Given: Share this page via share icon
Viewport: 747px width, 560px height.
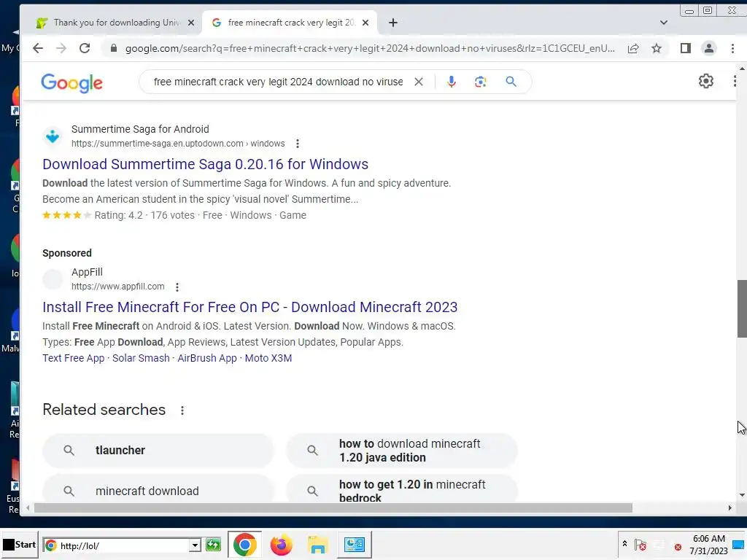Looking at the screenshot, I should tap(633, 48).
